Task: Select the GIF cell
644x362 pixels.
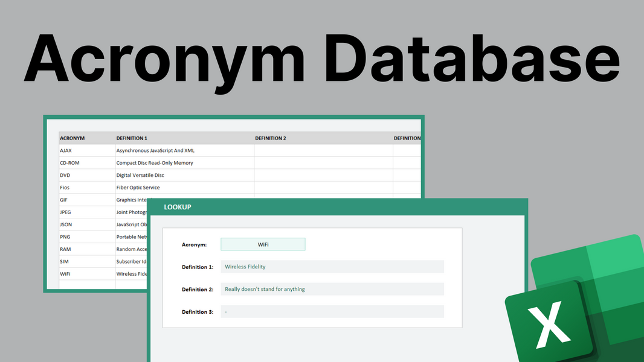Action: pyautogui.click(x=87, y=200)
